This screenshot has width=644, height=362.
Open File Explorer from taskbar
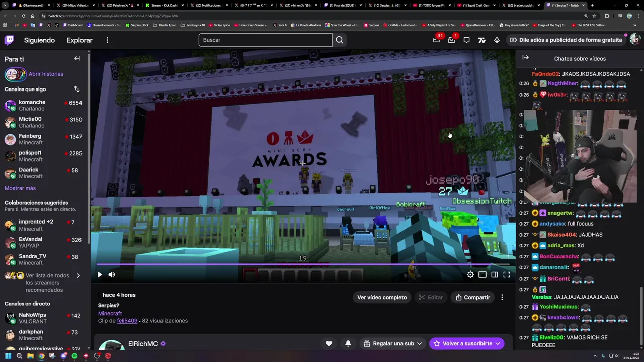point(30,356)
